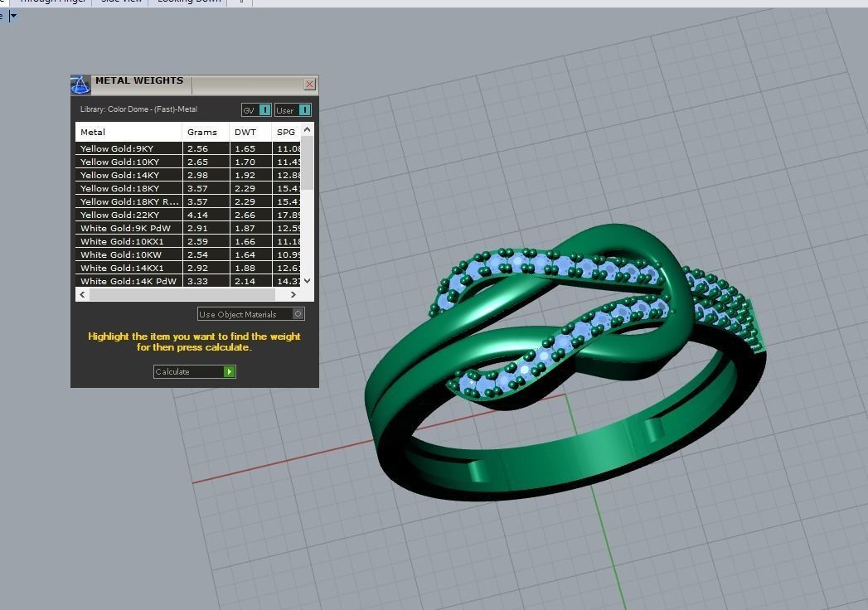Image resolution: width=868 pixels, height=610 pixels.
Task: Sort by the DWT column header
Action: click(250, 132)
